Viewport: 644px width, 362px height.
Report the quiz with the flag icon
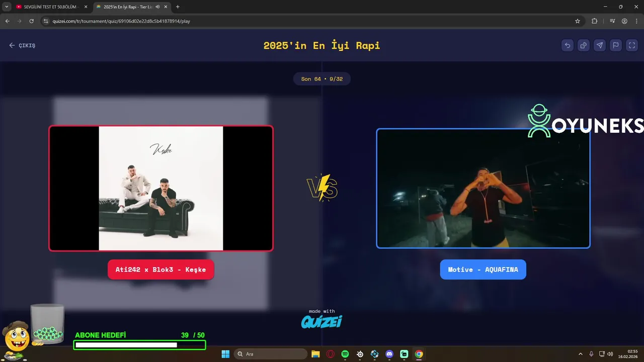point(616,45)
